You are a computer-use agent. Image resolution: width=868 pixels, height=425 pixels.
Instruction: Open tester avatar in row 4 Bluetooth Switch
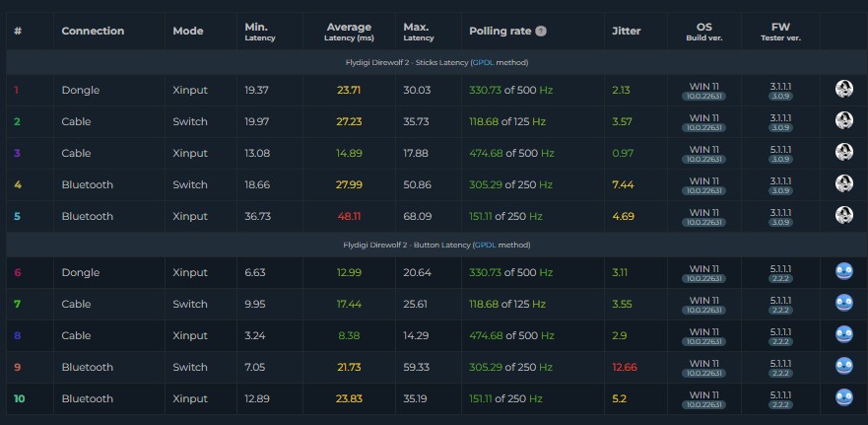[x=843, y=184]
